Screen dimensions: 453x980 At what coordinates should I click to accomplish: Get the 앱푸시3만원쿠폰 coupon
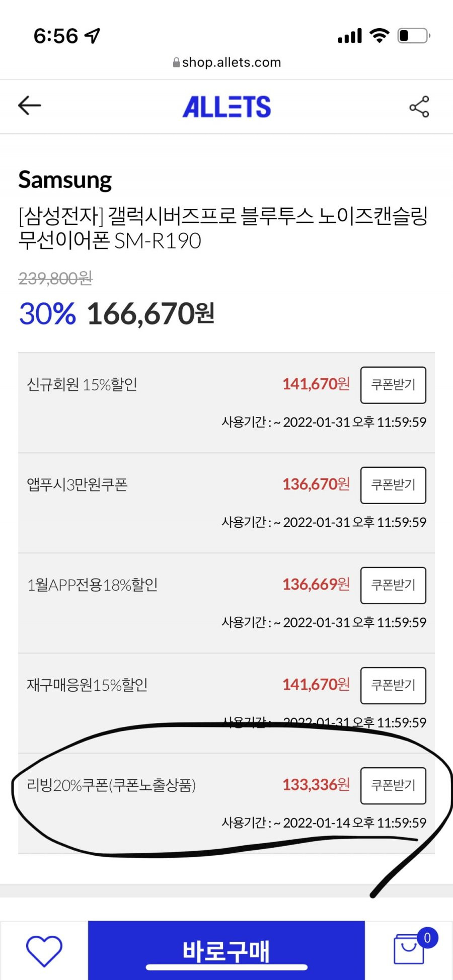(x=393, y=485)
